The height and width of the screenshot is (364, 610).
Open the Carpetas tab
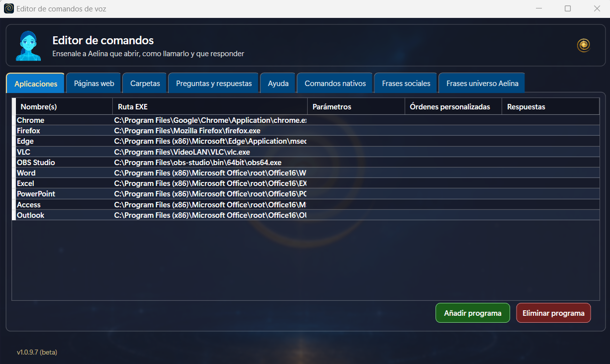[x=145, y=84]
